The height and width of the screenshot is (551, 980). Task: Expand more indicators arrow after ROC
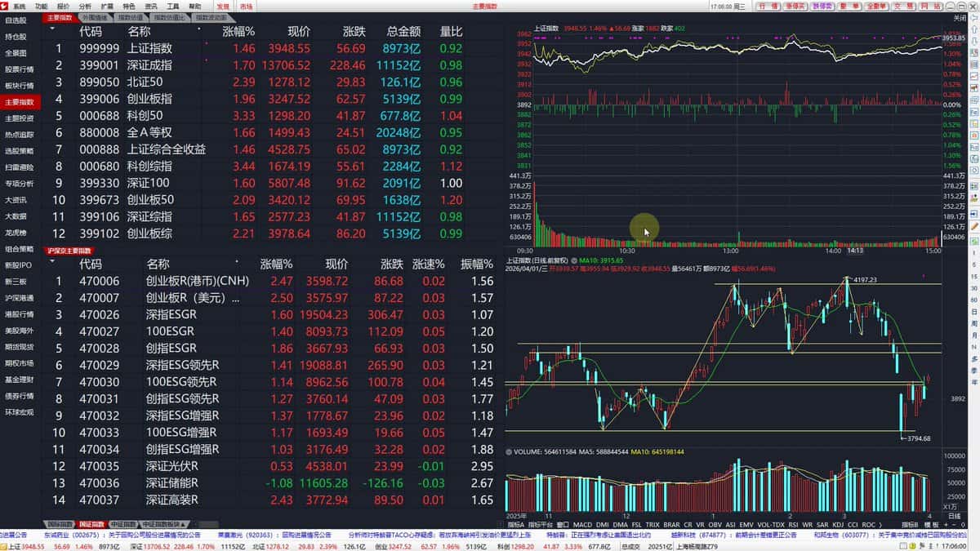click(x=880, y=525)
